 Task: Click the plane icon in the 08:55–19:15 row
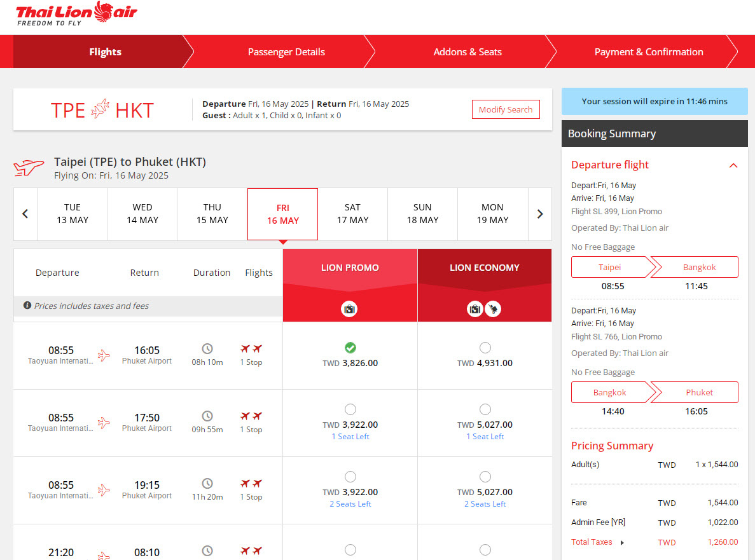(104, 490)
